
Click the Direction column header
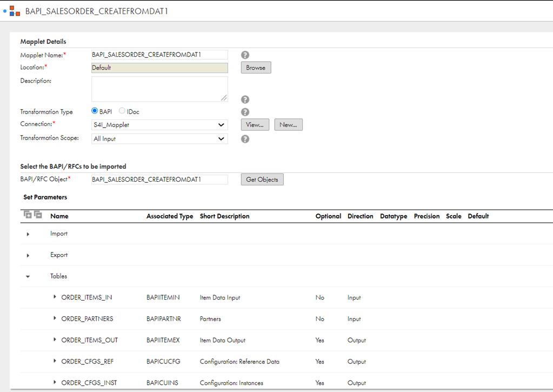[x=360, y=216]
